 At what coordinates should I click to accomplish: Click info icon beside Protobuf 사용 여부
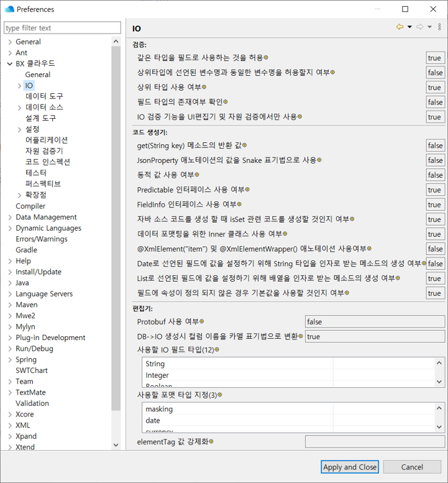pyautogui.click(x=201, y=322)
